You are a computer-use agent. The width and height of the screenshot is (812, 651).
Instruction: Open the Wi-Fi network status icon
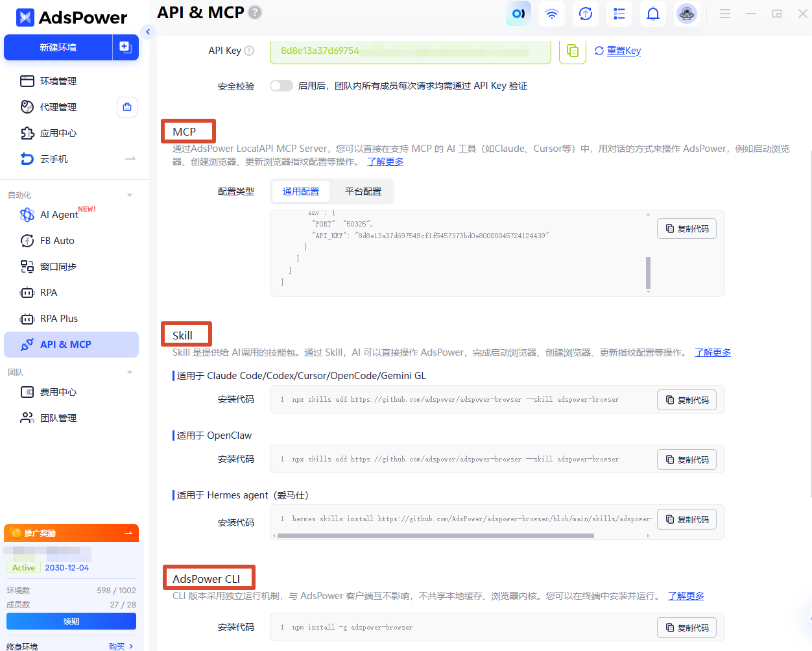pyautogui.click(x=552, y=14)
